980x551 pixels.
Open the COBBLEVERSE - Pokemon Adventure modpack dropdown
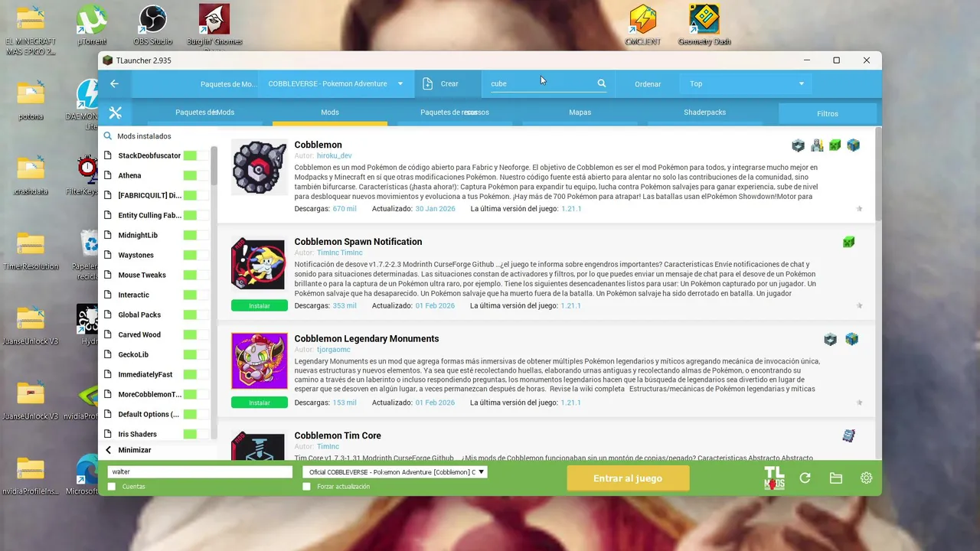pyautogui.click(x=335, y=83)
